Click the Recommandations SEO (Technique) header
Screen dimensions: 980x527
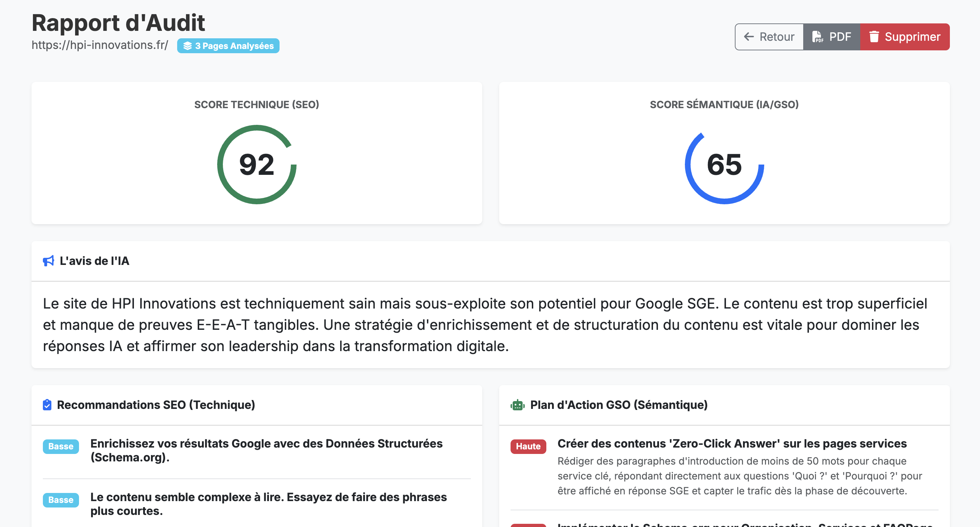pyautogui.click(x=156, y=405)
